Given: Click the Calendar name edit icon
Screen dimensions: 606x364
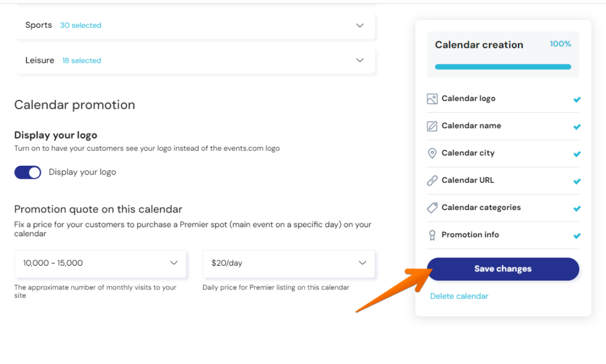Looking at the screenshot, I should tap(432, 126).
